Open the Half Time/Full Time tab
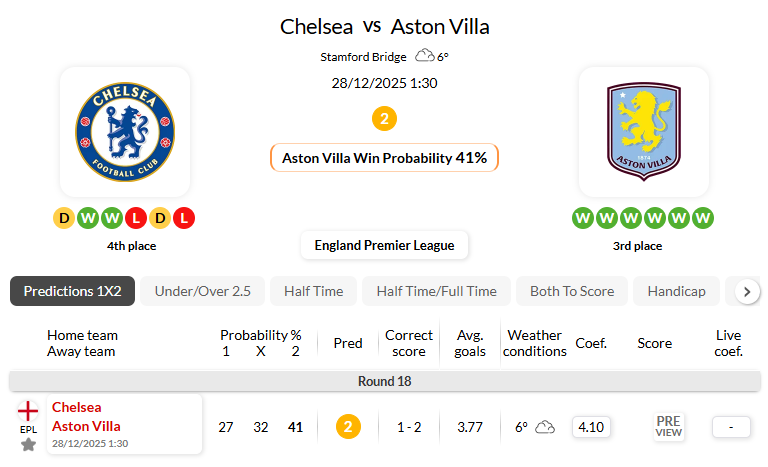 436,291
